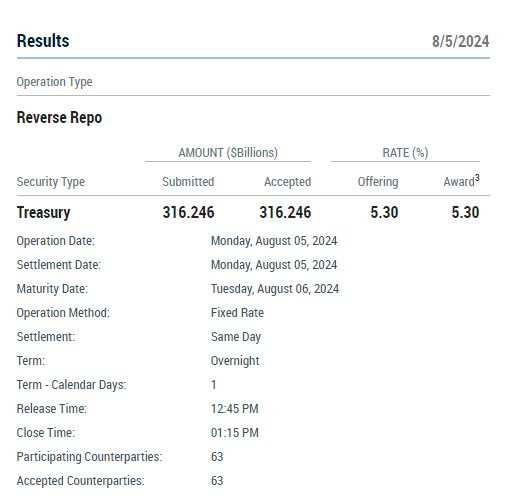Click the Accepted column header

point(287,182)
